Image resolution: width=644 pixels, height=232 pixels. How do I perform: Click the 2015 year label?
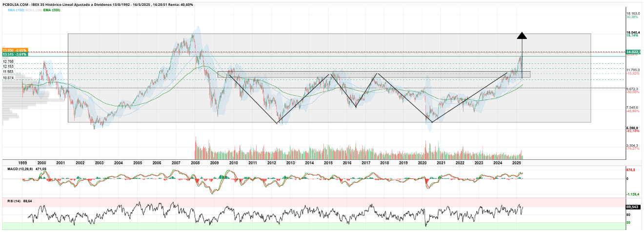[x=328, y=162]
